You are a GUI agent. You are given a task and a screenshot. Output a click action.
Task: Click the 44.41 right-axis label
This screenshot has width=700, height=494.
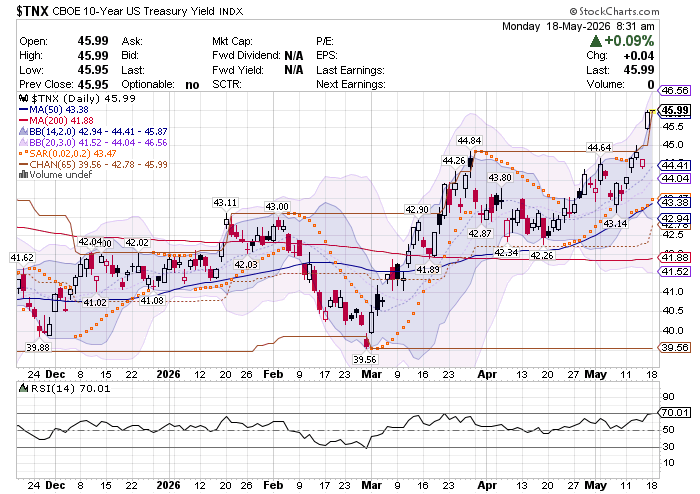pos(675,166)
